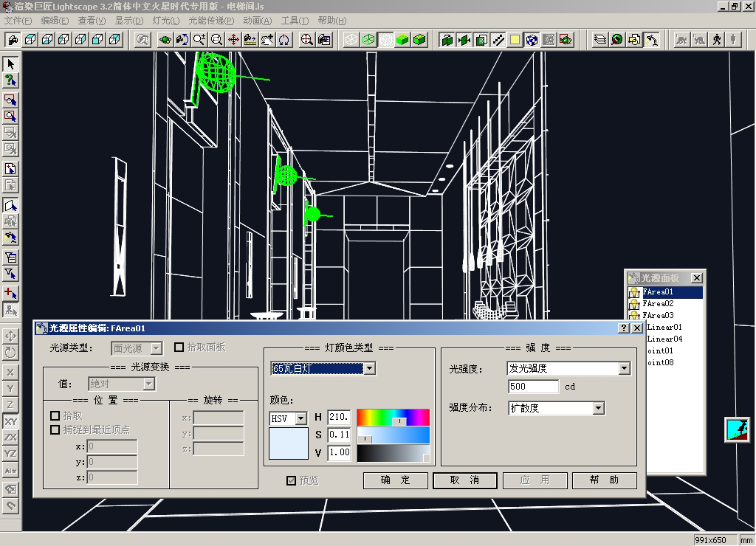Screen dimensions: 756x546
Task: Open the 显示(D) menu
Action: tap(129, 21)
